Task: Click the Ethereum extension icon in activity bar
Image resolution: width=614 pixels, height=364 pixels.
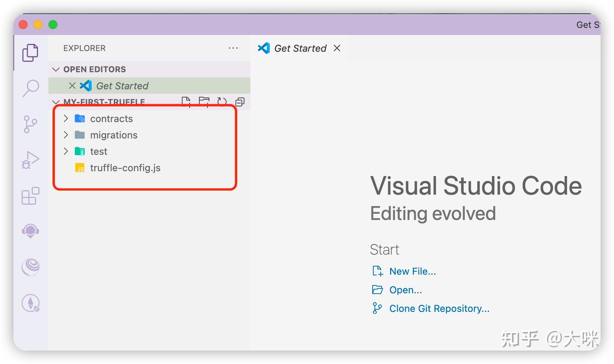Action: pos(31,303)
